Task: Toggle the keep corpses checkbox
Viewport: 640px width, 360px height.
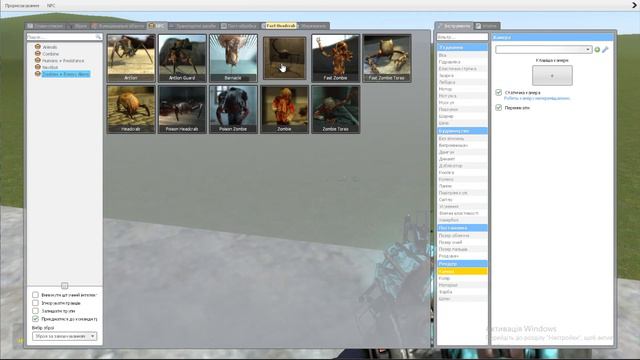Action: tap(36, 311)
